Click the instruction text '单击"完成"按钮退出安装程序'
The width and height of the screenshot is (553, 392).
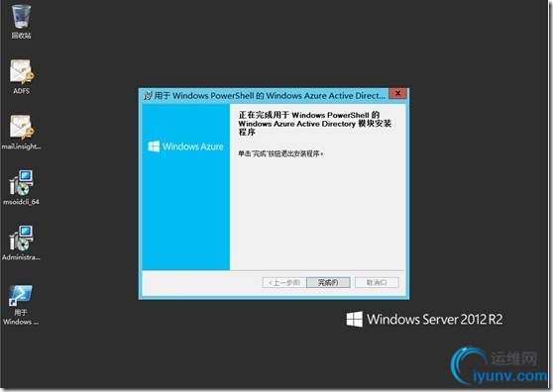[x=280, y=153]
